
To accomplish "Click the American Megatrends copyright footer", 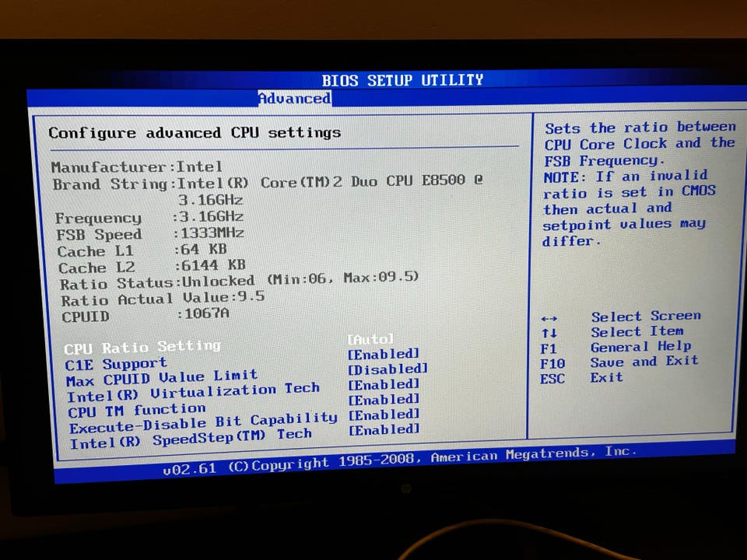I will (x=400, y=460).
